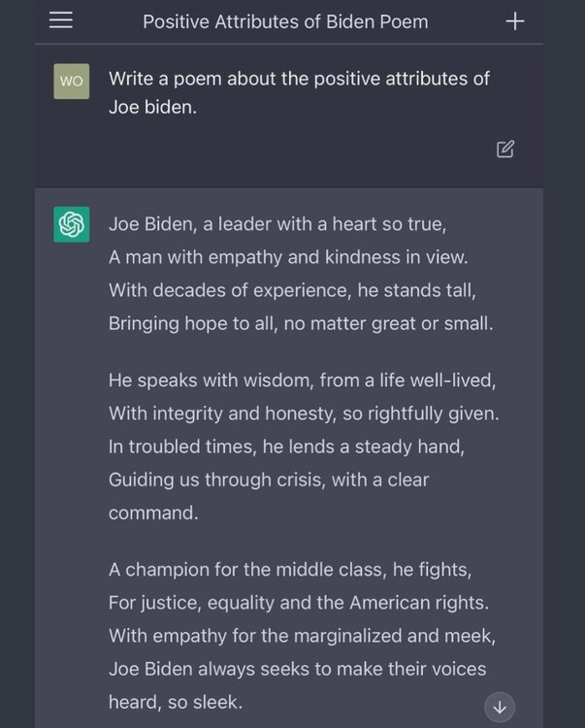Image resolution: width=585 pixels, height=728 pixels.
Task: Click the line 'He speaks with wisdom'
Action: (302, 381)
